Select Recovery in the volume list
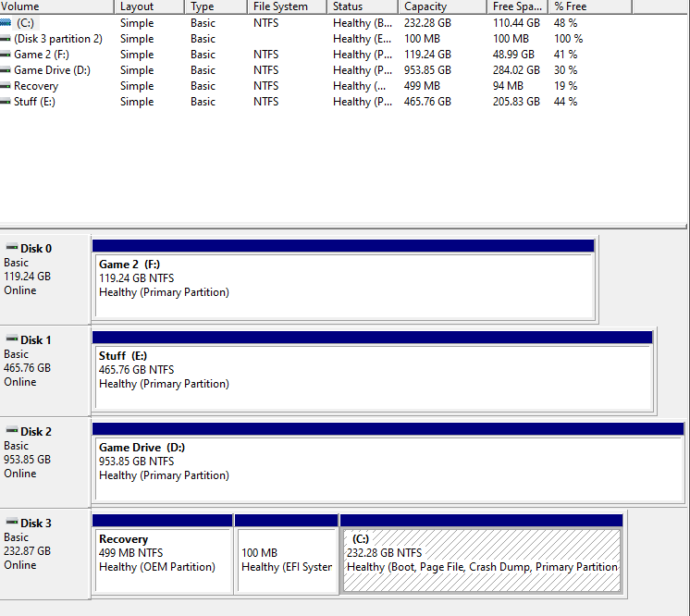Viewport: 690px width, 616px height. click(36, 86)
